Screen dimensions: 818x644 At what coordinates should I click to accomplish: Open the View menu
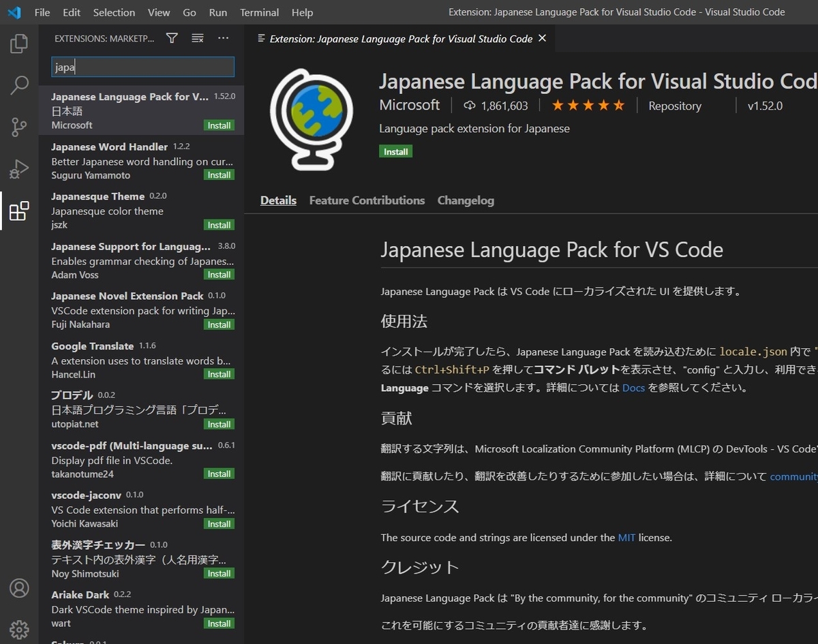click(159, 12)
